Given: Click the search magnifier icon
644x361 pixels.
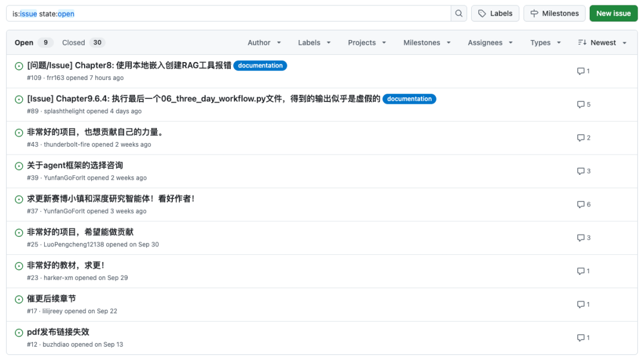Looking at the screenshot, I should [459, 13].
